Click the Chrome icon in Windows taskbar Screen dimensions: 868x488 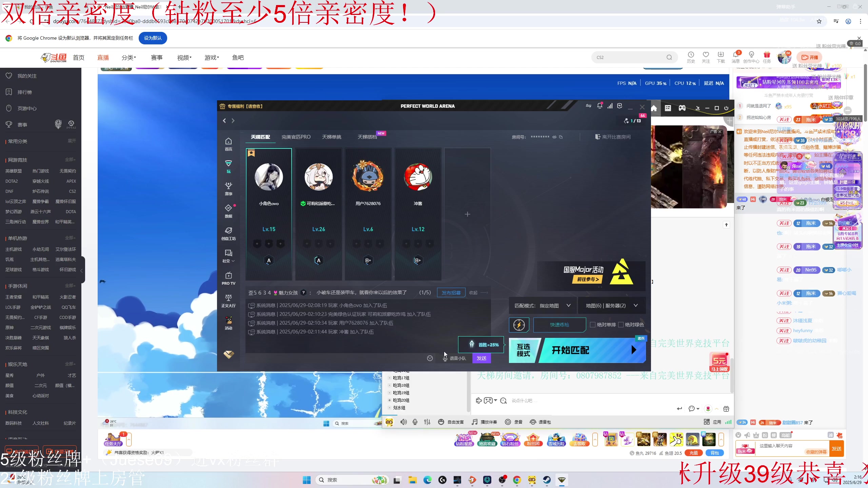[x=517, y=480]
